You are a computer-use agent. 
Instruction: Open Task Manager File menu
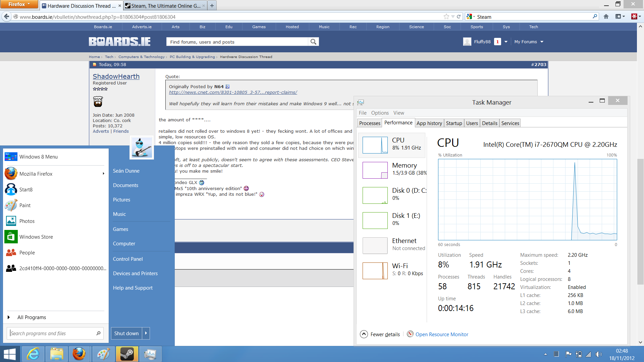[x=363, y=113]
